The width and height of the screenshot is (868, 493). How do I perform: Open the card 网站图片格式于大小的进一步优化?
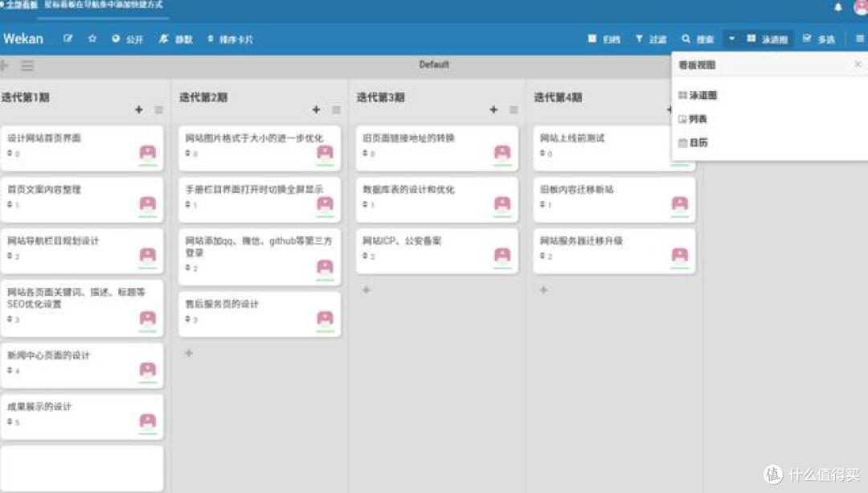260,148
